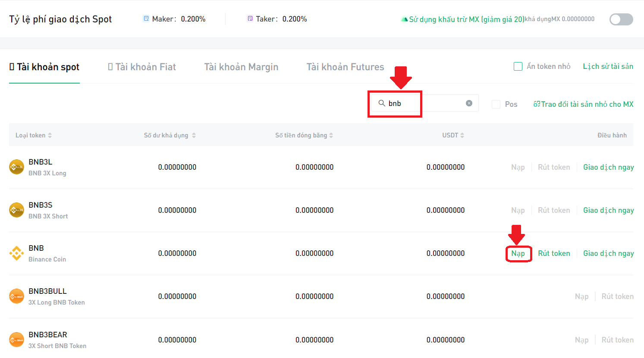Image resolution: width=644 pixels, height=358 pixels.
Task: Click the Điều hành column header
Action: [612, 135]
